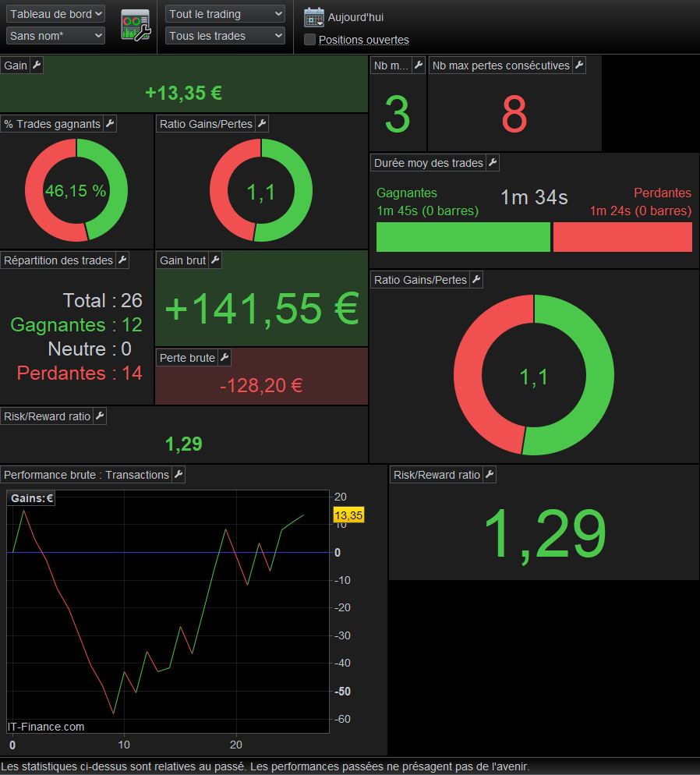Click the Perdantes : 14 line
Screen dimensions: 700x775
click(80, 373)
